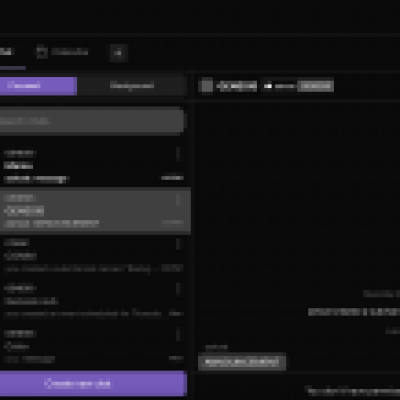The width and height of the screenshot is (400, 400).
Task: Open the three-dot menu of the first chat item
Action: point(178,154)
